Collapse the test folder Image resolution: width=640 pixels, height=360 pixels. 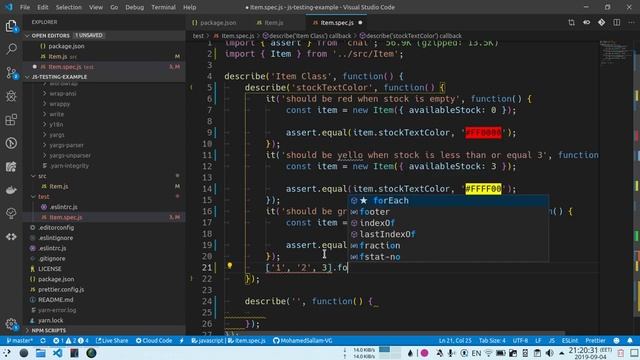click(x=33, y=197)
